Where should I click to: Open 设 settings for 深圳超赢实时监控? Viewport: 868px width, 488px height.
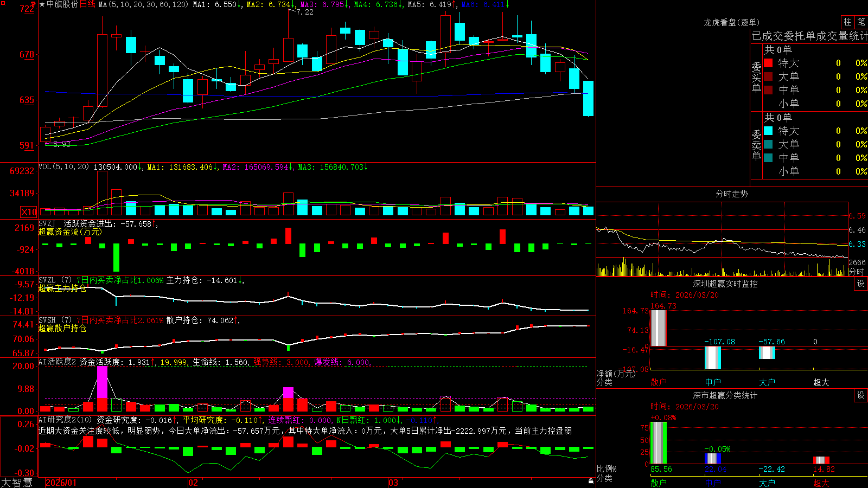click(861, 284)
